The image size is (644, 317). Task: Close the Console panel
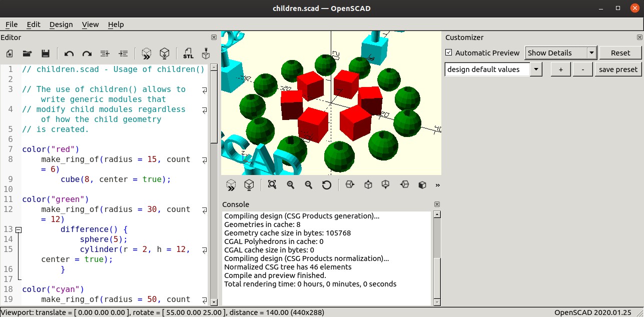437,204
